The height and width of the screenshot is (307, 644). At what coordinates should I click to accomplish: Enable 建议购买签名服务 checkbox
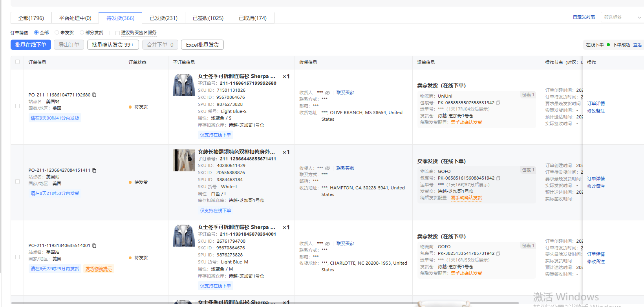117,33
